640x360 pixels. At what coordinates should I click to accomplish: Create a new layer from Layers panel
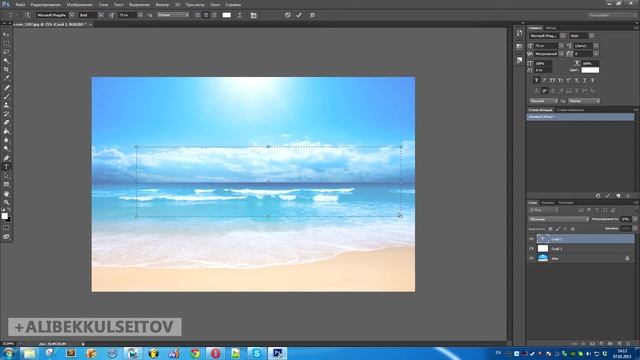pos(619,344)
